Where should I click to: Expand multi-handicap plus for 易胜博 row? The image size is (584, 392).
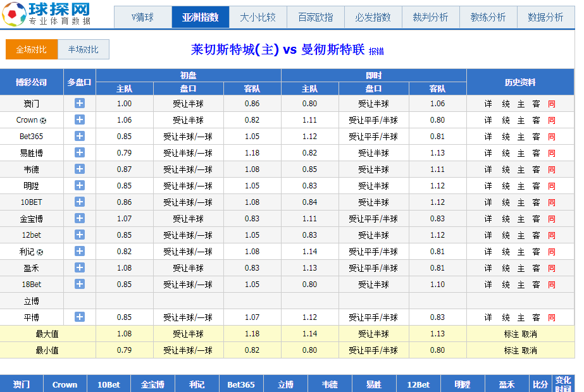pyautogui.click(x=79, y=152)
